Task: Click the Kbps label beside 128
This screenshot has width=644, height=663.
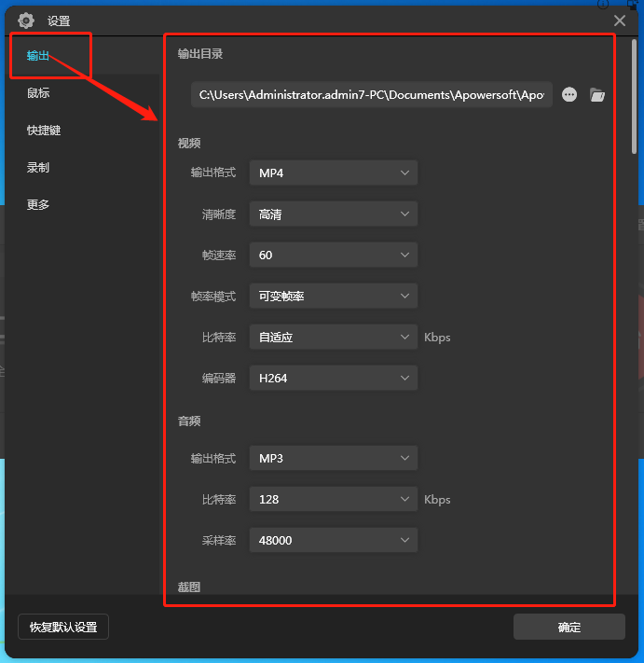Action: [437, 500]
